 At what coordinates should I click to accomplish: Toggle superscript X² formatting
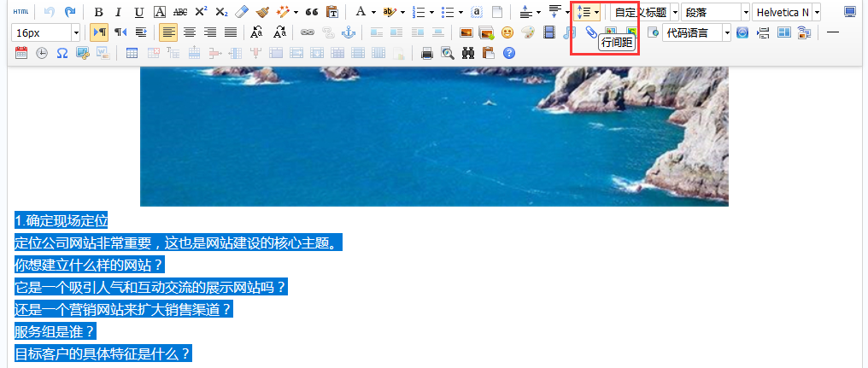(201, 12)
